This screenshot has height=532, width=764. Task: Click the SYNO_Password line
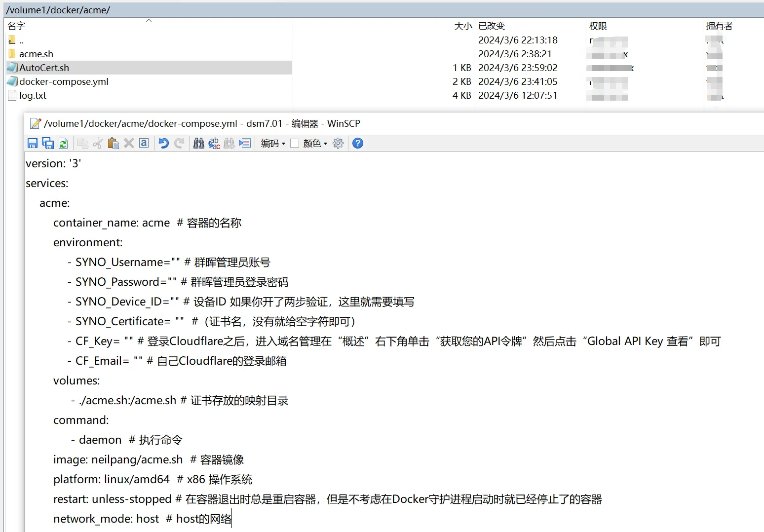178,282
